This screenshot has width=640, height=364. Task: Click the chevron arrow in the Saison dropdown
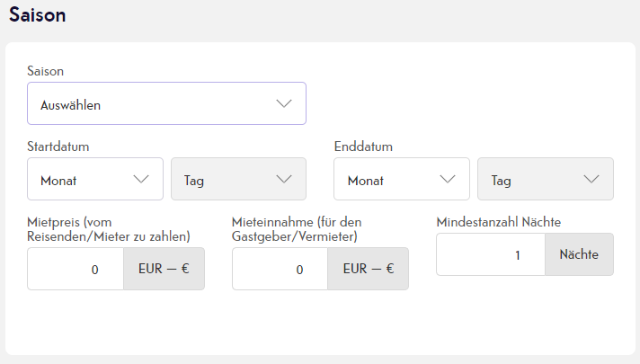[x=284, y=103]
